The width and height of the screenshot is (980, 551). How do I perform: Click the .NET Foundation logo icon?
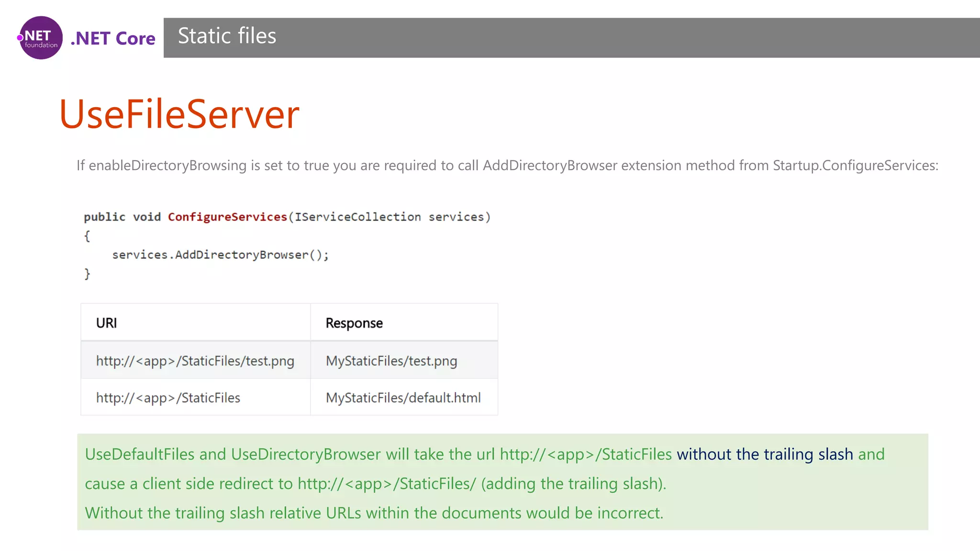point(41,38)
